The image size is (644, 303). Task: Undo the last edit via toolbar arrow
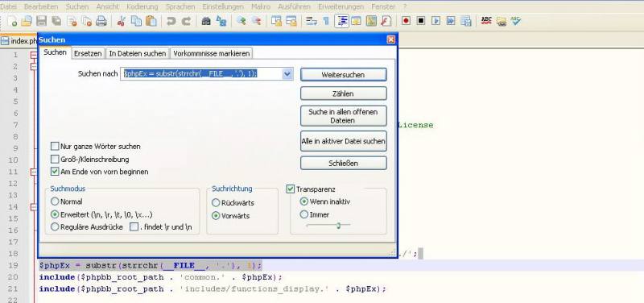point(171,21)
